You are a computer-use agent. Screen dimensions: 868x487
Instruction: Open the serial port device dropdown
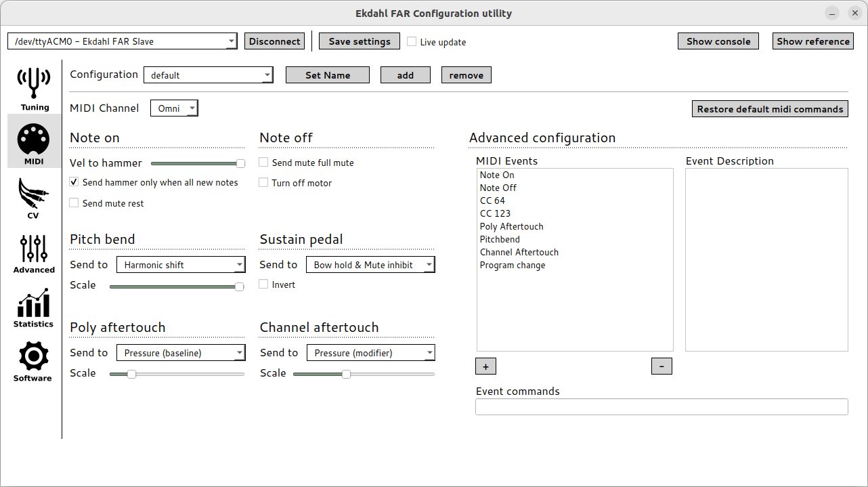(x=122, y=41)
